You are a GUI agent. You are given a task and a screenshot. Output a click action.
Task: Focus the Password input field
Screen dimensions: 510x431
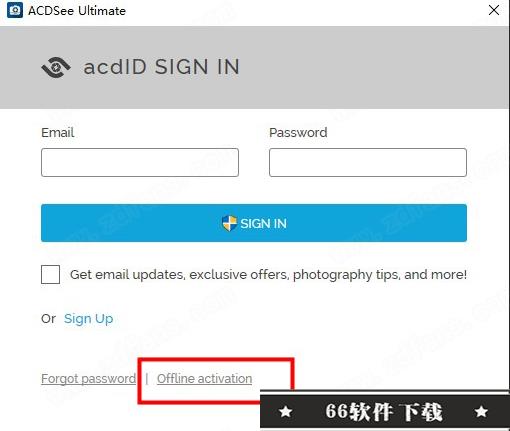(x=368, y=162)
